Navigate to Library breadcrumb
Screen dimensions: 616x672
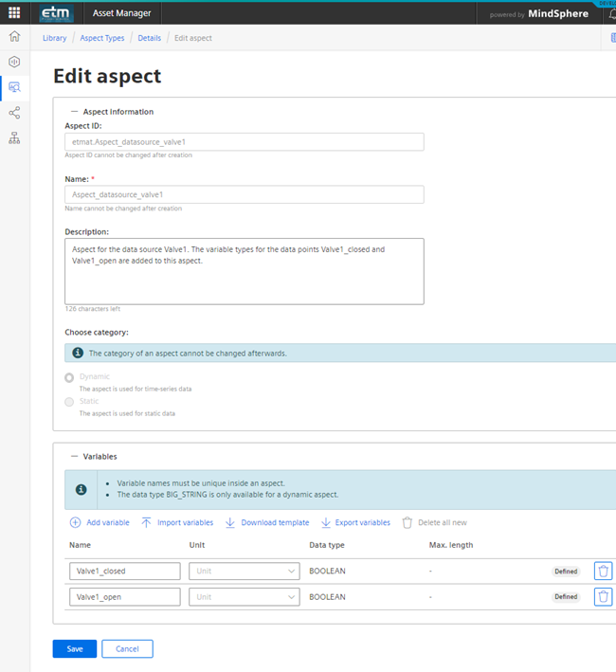[54, 38]
